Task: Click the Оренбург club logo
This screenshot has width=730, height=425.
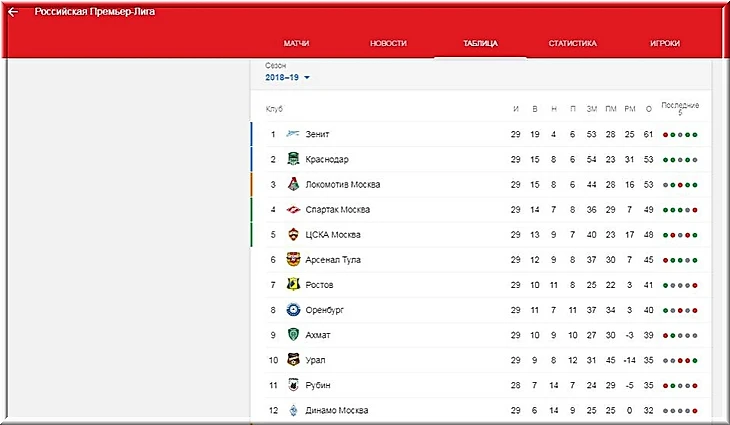Action: click(x=293, y=310)
